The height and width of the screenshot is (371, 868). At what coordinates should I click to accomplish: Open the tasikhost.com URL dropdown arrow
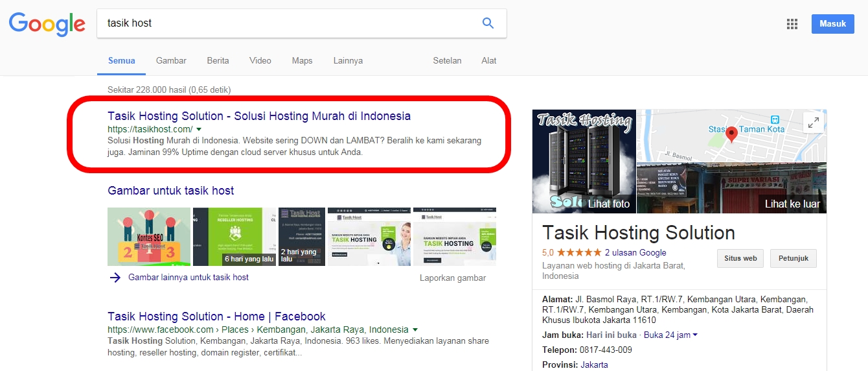pyautogui.click(x=199, y=130)
